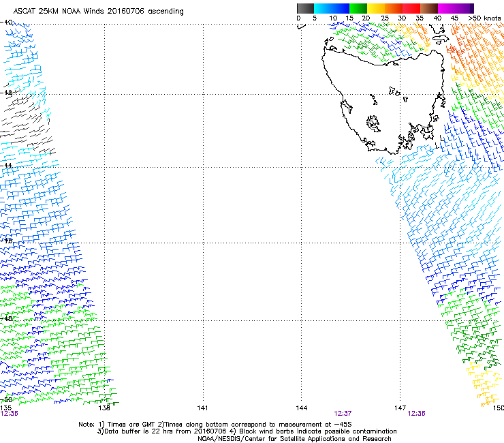Image resolution: width=504 pixels, height=443 pixels.
Task: Click the "12:36" time label below longitude 135
Action: pyautogui.click(x=9, y=414)
